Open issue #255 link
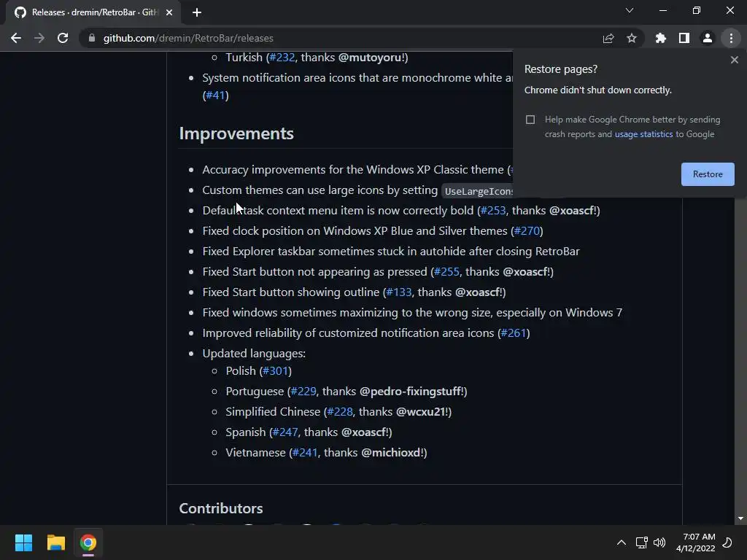 coord(446,272)
